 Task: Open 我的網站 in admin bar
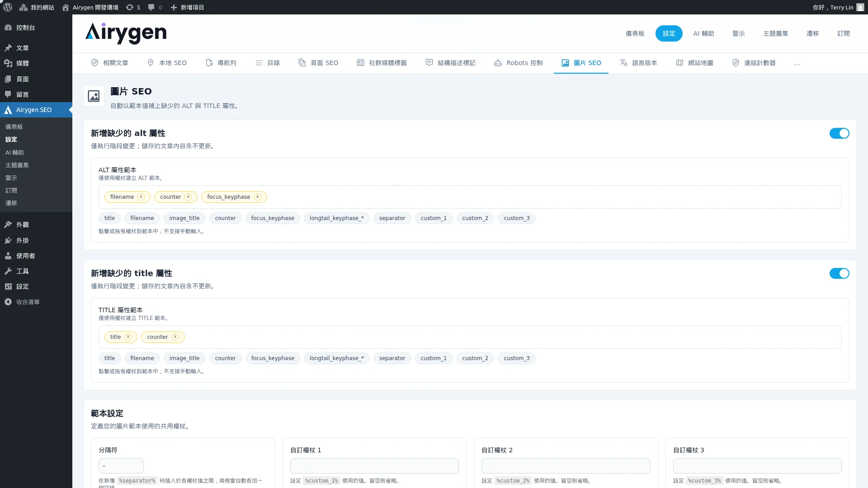click(x=37, y=7)
